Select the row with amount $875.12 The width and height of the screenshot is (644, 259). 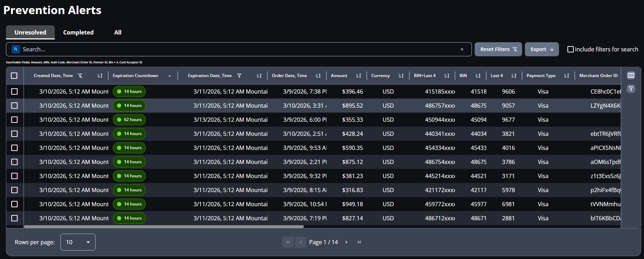coord(14,162)
